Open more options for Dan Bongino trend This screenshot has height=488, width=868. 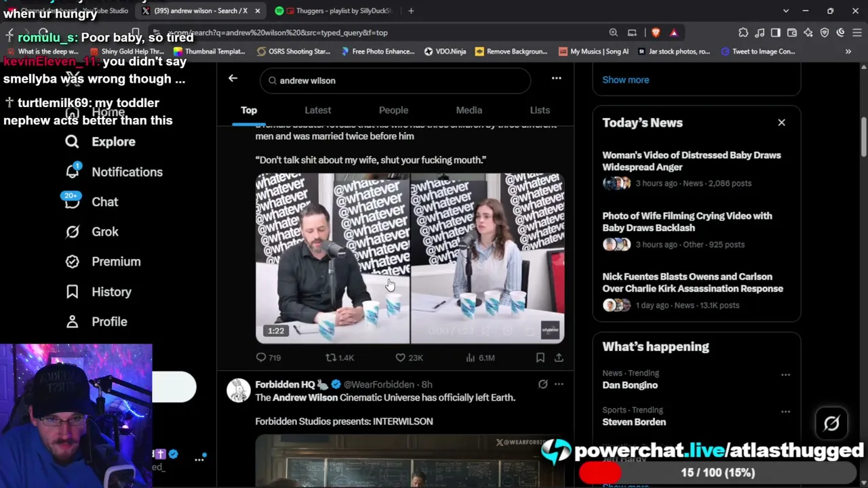point(785,375)
